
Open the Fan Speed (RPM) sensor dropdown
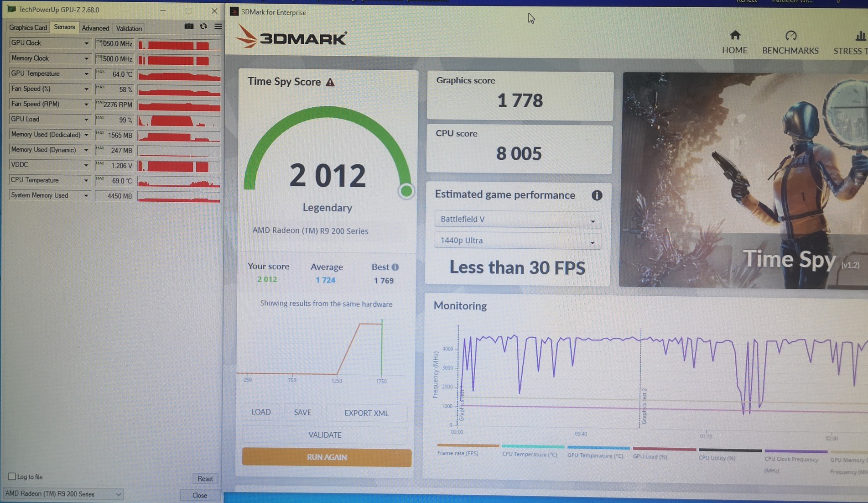pos(86,104)
